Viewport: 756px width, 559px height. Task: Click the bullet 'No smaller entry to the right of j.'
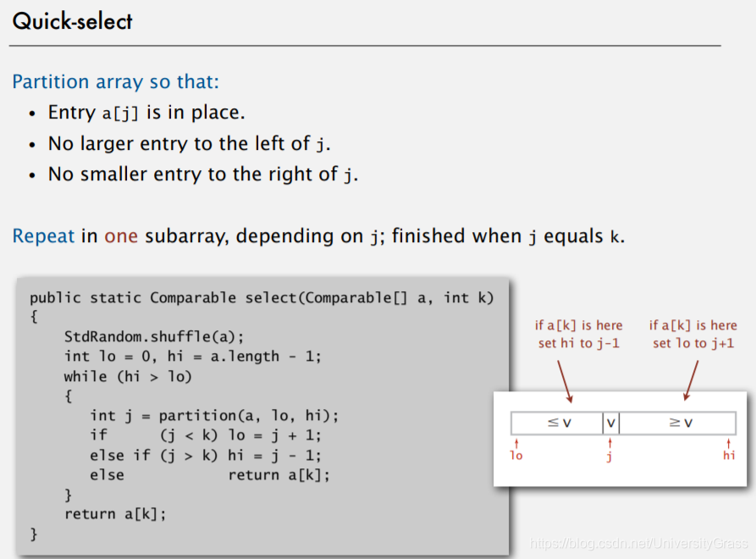(203, 174)
